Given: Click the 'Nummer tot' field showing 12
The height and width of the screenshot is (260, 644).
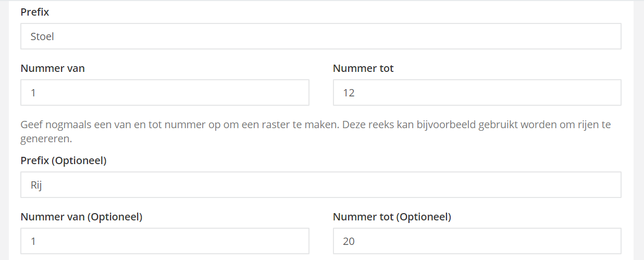Looking at the screenshot, I should (477, 93).
